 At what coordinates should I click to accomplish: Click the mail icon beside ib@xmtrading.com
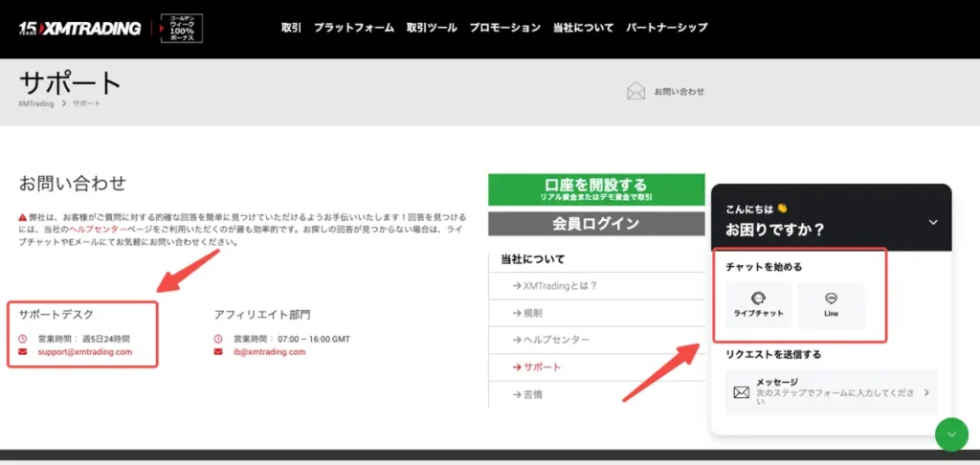coord(218,352)
